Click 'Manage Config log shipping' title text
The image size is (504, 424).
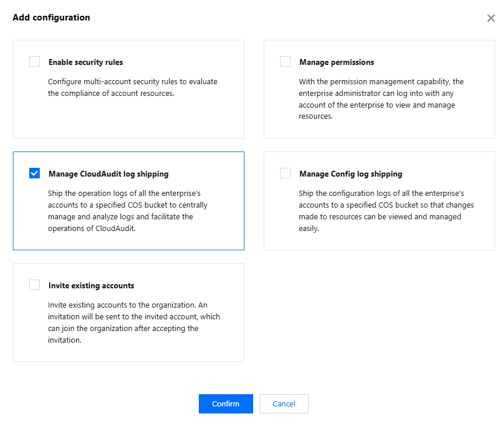click(x=350, y=174)
